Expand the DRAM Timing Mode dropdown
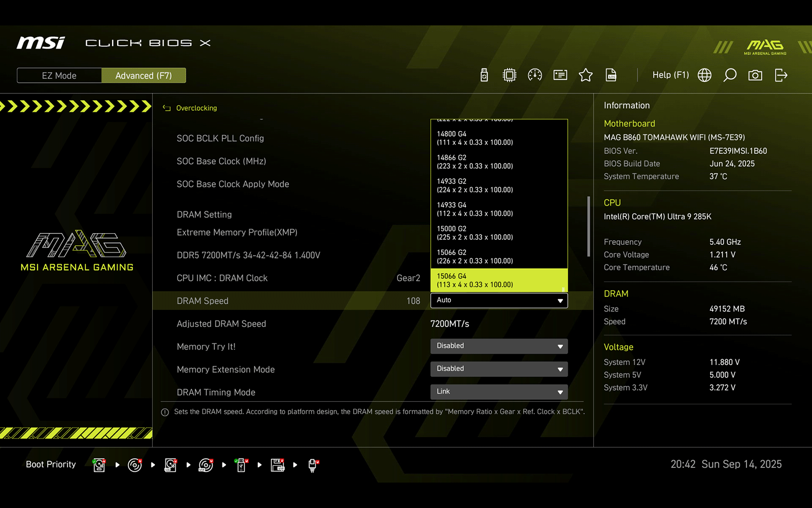Image resolution: width=812 pixels, height=508 pixels. point(499,392)
